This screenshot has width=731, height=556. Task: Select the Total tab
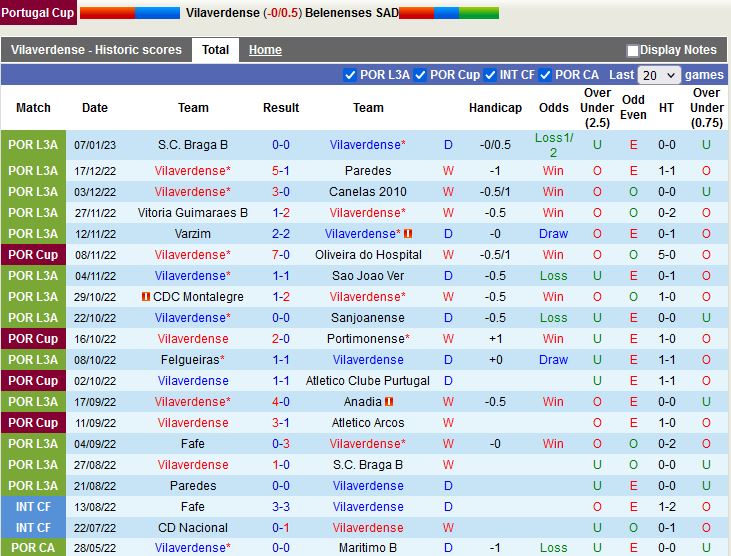coord(215,49)
